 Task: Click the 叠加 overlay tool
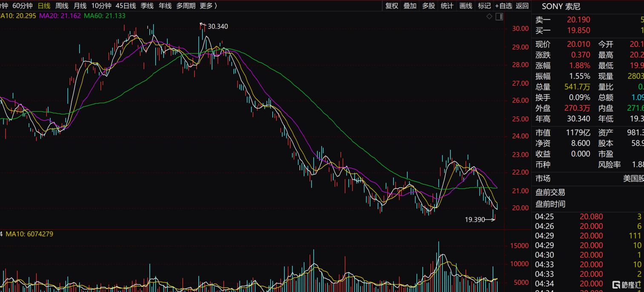tap(410, 6)
